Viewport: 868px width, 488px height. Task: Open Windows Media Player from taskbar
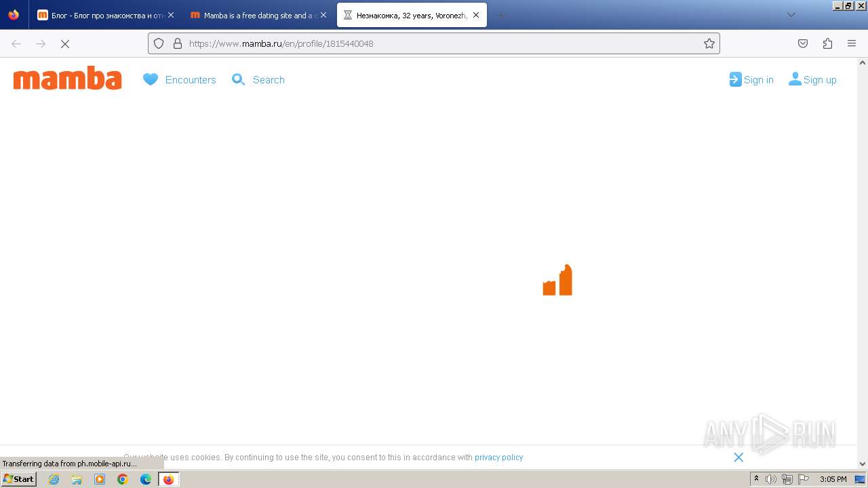[x=100, y=479]
